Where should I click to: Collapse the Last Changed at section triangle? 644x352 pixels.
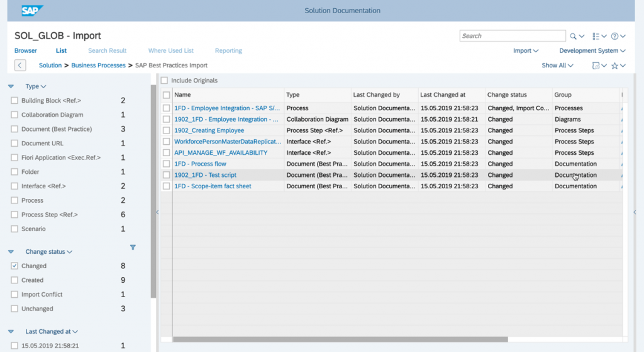pos(11,331)
